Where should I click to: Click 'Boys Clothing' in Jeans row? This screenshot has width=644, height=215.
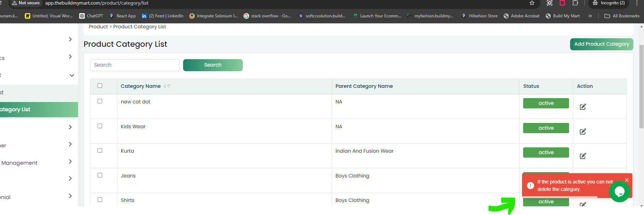click(352, 176)
